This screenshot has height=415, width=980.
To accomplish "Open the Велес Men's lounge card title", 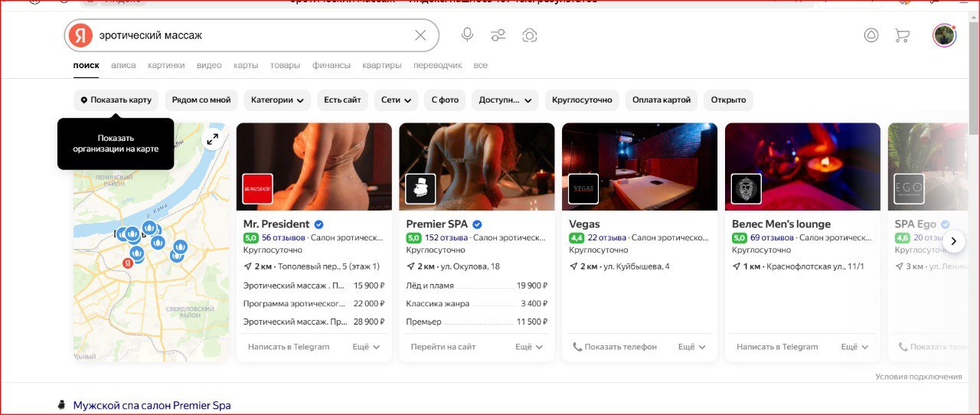I will [781, 224].
